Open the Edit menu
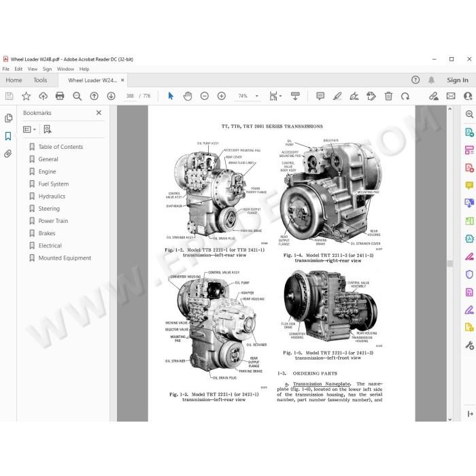Viewport: 476px width, 476px height. [x=18, y=69]
